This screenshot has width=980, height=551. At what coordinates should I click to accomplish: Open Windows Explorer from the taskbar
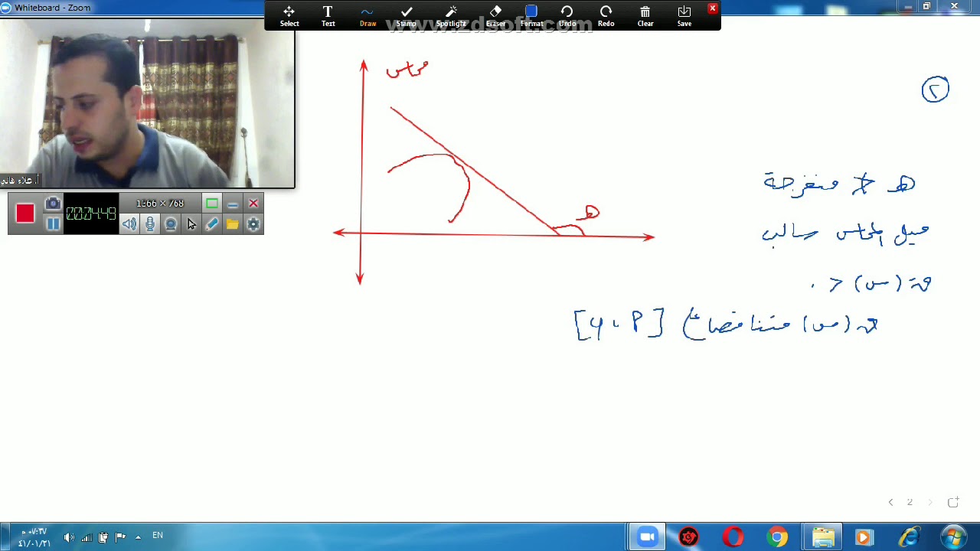823,537
